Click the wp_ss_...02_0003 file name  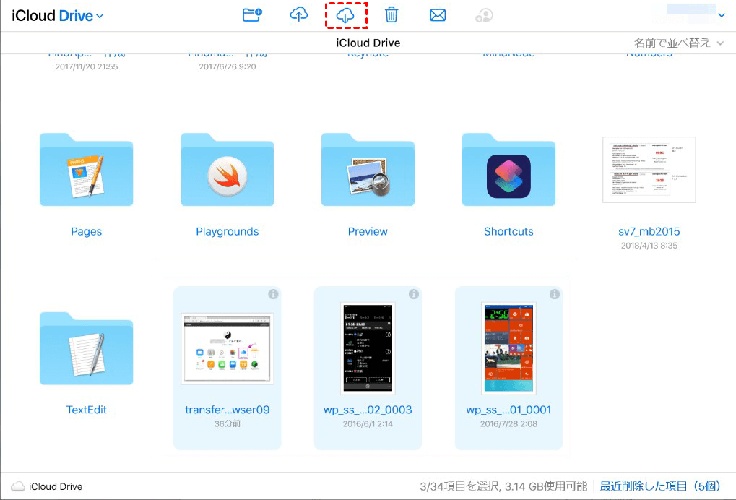tap(368, 409)
